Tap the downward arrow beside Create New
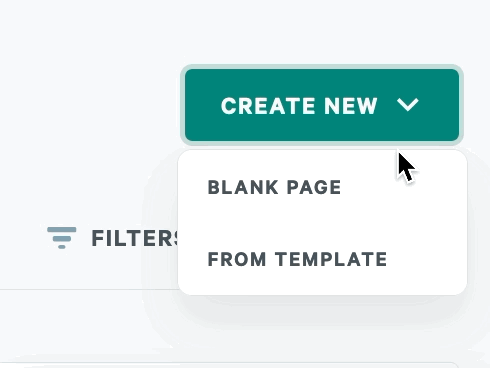The image size is (490, 368). pyautogui.click(x=408, y=105)
